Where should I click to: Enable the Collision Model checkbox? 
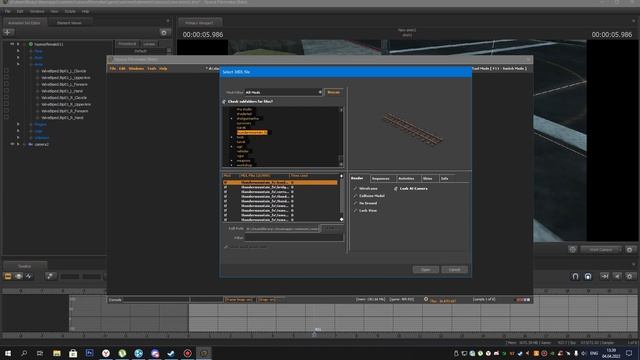click(355, 196)
